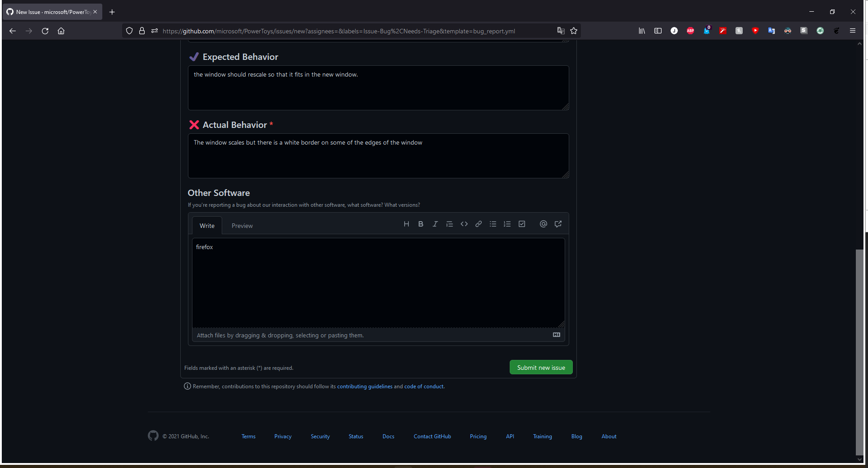The image size is (868, 468).
Task: Bookmark this page with the star
Action: (574, 31)
